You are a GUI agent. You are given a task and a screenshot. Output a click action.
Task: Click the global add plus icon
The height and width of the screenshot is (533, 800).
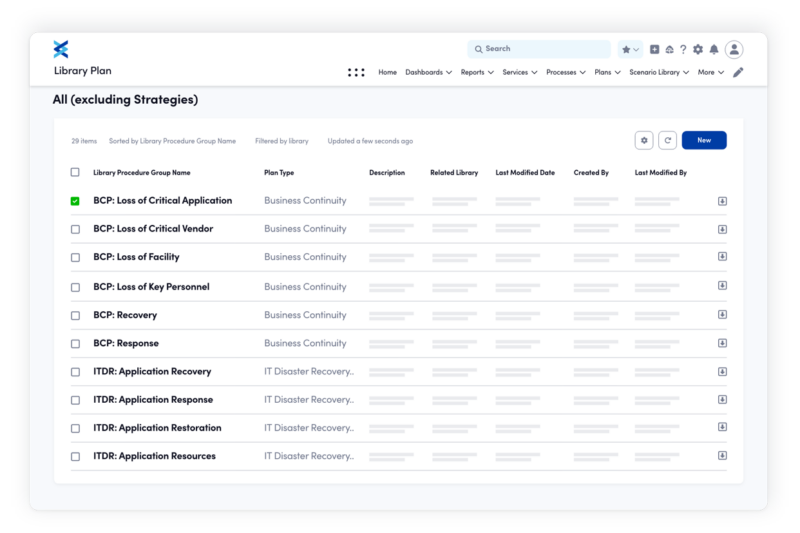pos(654,49)
